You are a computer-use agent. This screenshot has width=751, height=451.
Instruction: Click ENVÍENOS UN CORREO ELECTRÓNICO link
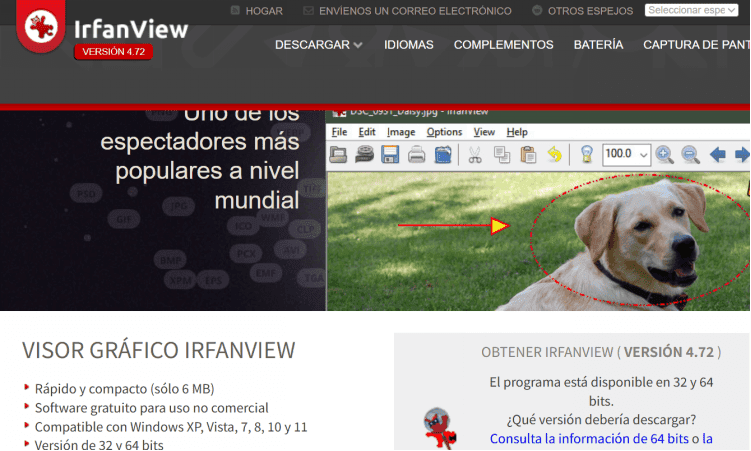pos(415,11)
